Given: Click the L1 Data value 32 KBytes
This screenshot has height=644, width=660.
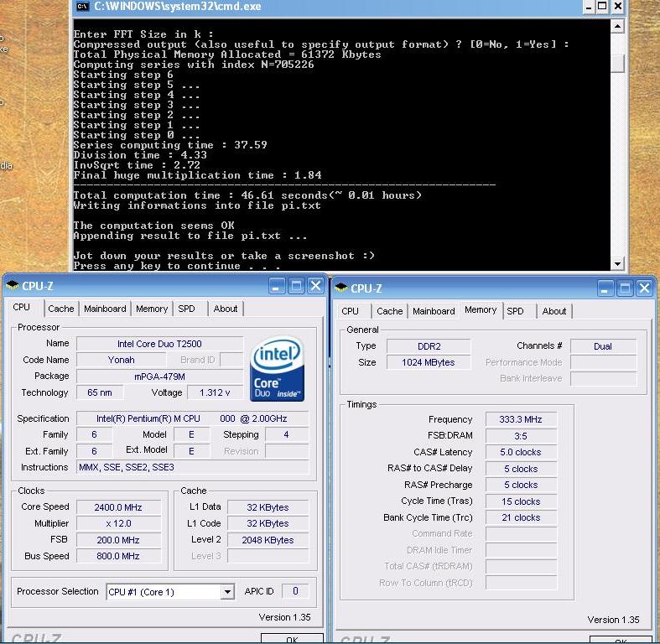Looking at the screenshot, I should pos(268,507).
